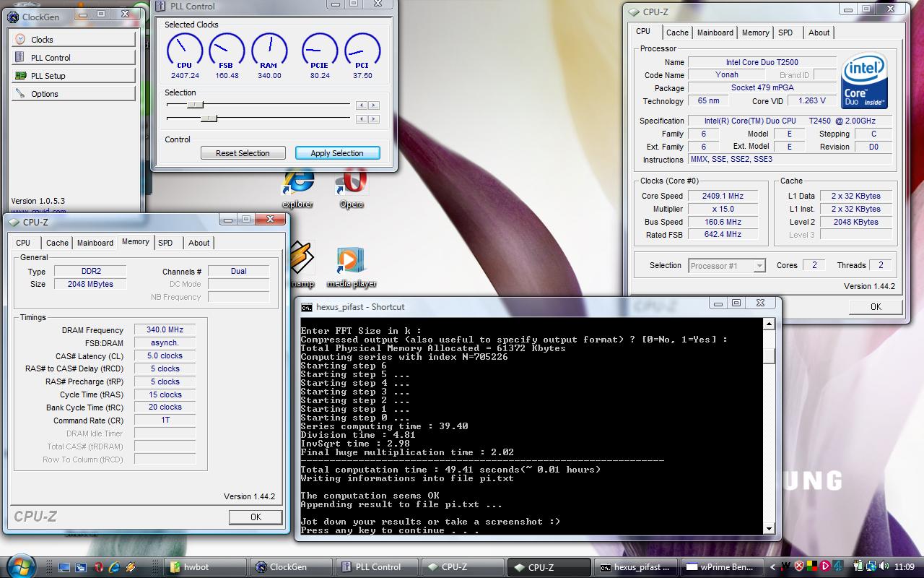Open Cache tab in Processor CPU-Z window
This screenshot has height=578, width=924.
677,33
